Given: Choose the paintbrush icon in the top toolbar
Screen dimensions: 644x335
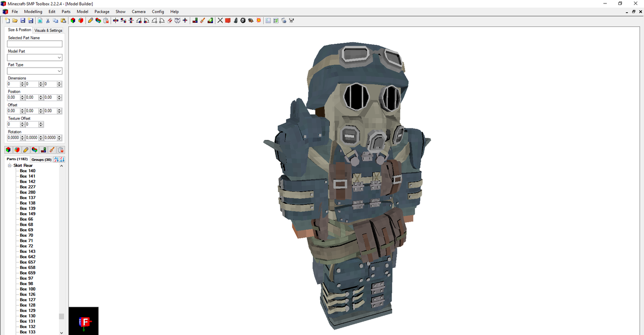Looking at the screenshot, I should coord(202,21).
